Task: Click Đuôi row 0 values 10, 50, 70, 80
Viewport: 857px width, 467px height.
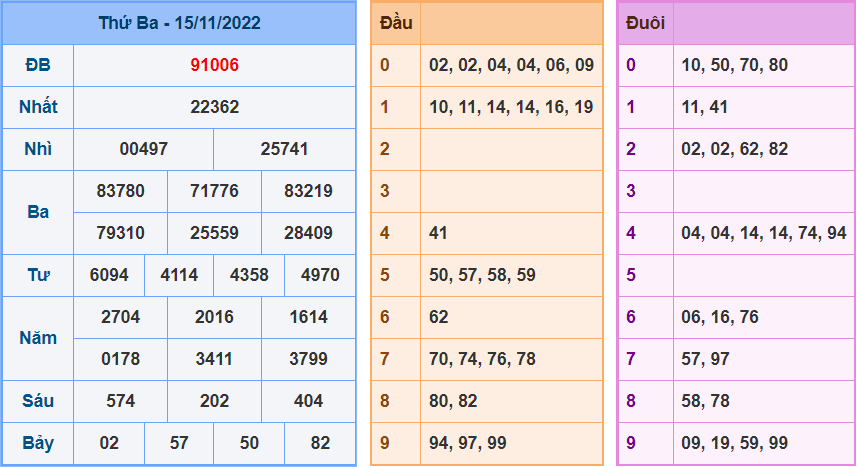Action: [x=735, y=65]
